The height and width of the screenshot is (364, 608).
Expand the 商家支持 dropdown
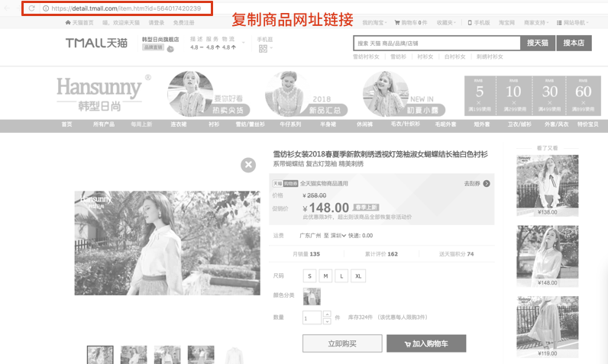point(536,22)
